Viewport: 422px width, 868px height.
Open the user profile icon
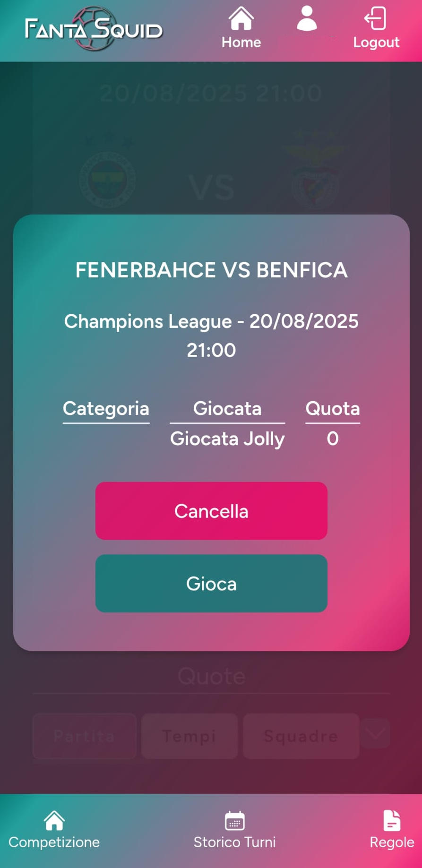click(x=307, y=19)
